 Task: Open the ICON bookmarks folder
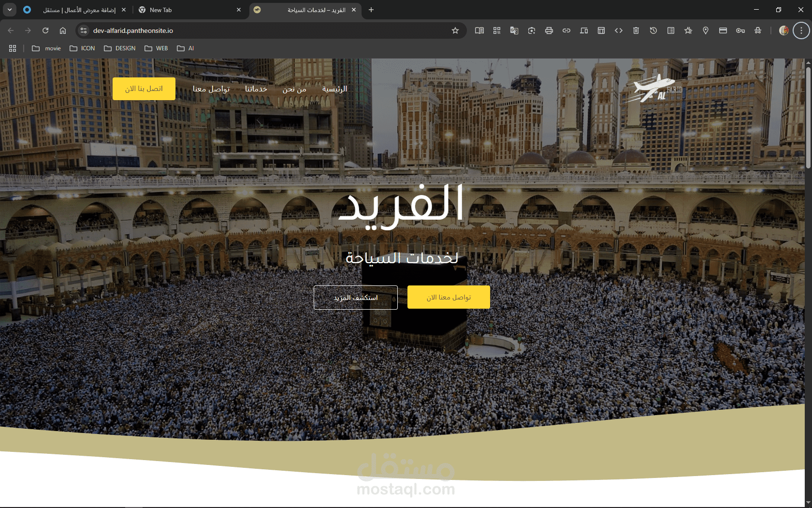[x=83, y=48]
